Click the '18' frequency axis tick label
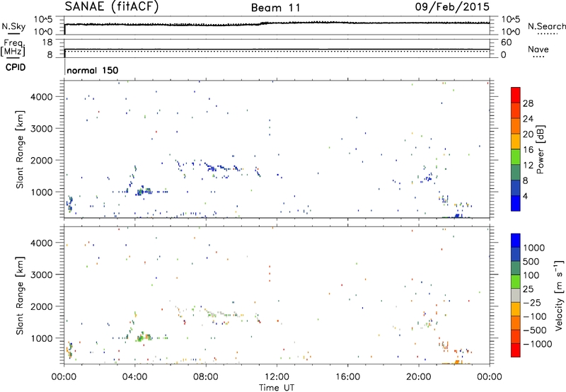Image resolution: width=566 pixels, height=392 pixels. coord(47,42)
